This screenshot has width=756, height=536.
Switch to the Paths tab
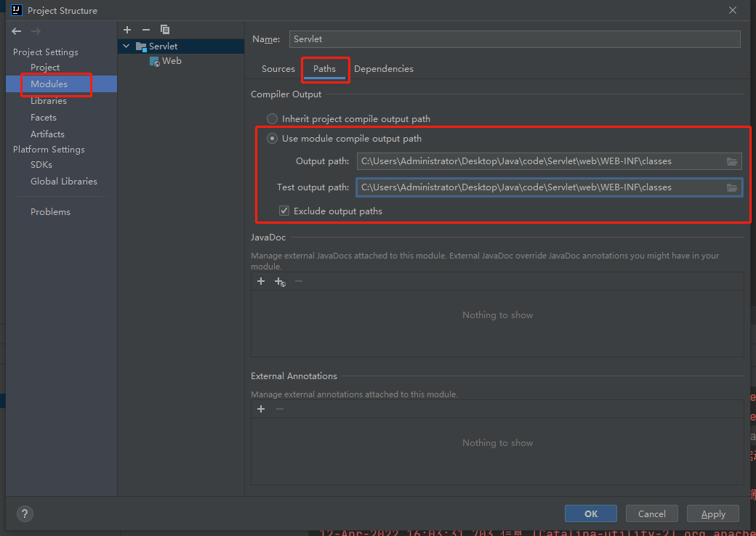(x=324, y=69)
